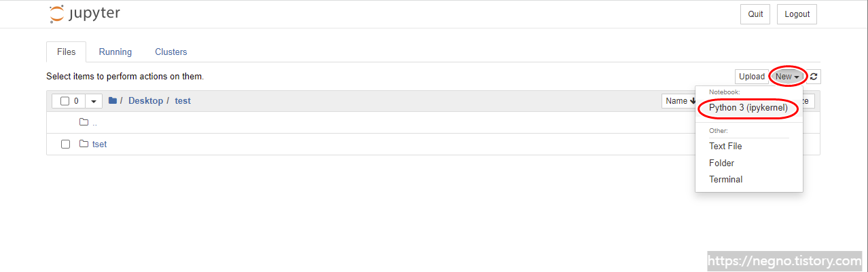The height and width of the screenshot is (272, 868).
Task: Collapse the New dropdown button
Action: 787,77
